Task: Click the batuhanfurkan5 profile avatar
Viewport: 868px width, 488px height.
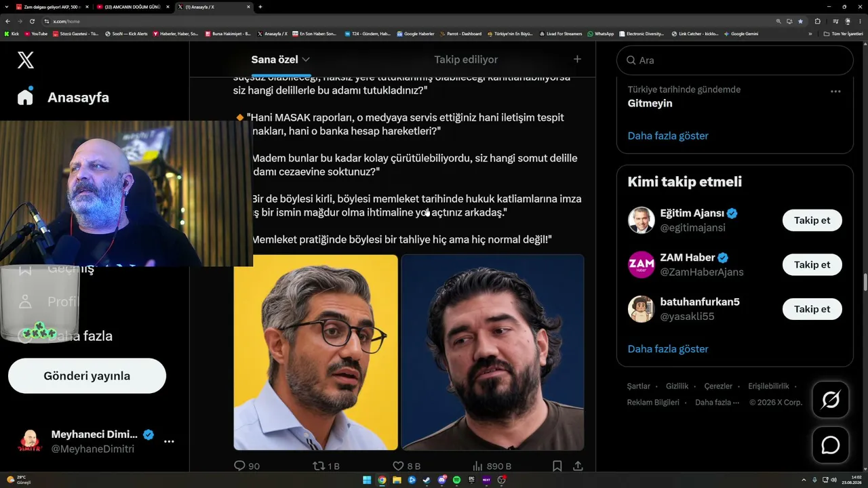Action: (641, 308)
